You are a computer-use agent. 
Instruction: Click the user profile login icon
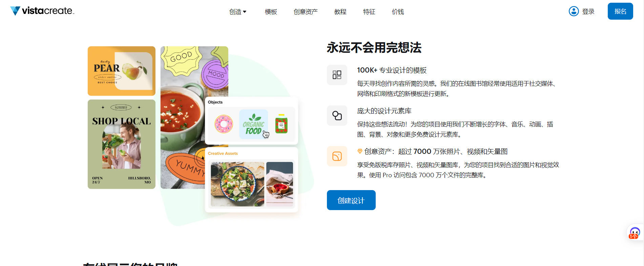click(574, 11)
